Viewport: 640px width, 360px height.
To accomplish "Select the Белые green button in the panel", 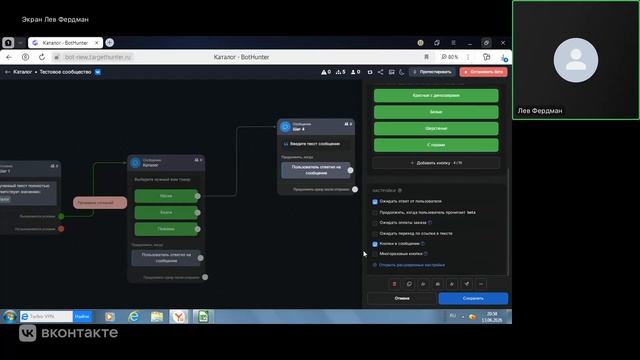I will point(436,112).
